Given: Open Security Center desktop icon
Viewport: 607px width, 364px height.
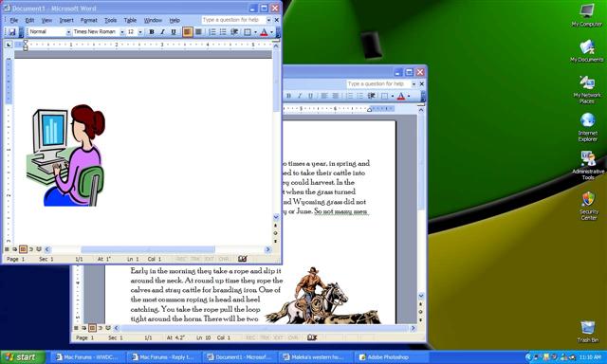Looking at the screenshot, I should pyautogui.click(x=588, y=206).
